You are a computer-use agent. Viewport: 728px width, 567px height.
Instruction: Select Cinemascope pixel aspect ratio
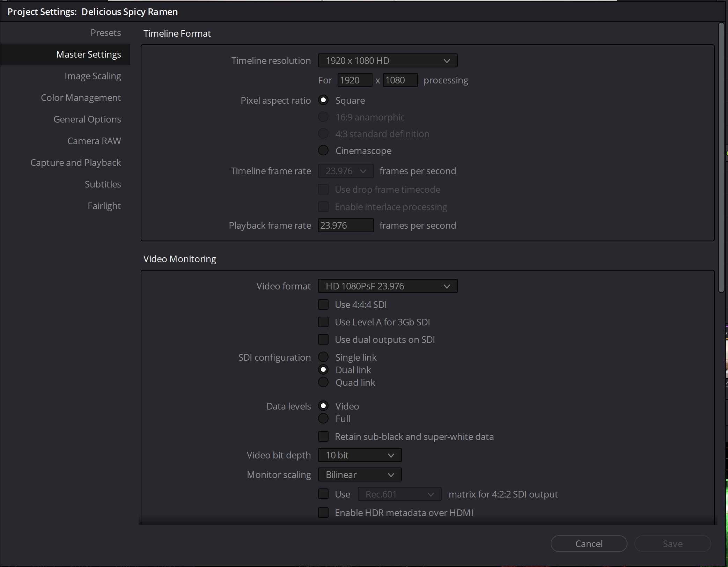point(323,151)
